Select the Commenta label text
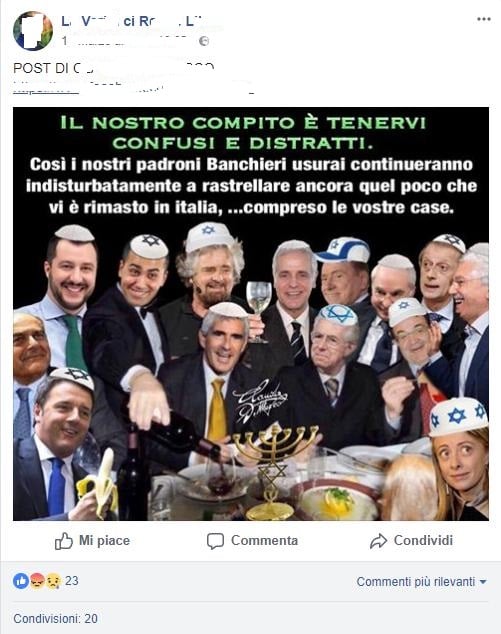 click(264, 541)
